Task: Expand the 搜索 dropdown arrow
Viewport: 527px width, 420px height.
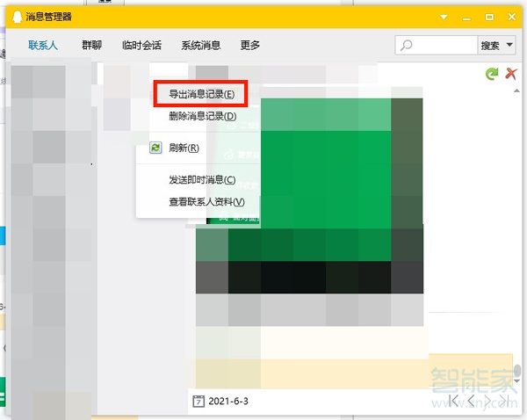Action: (509, 45)
